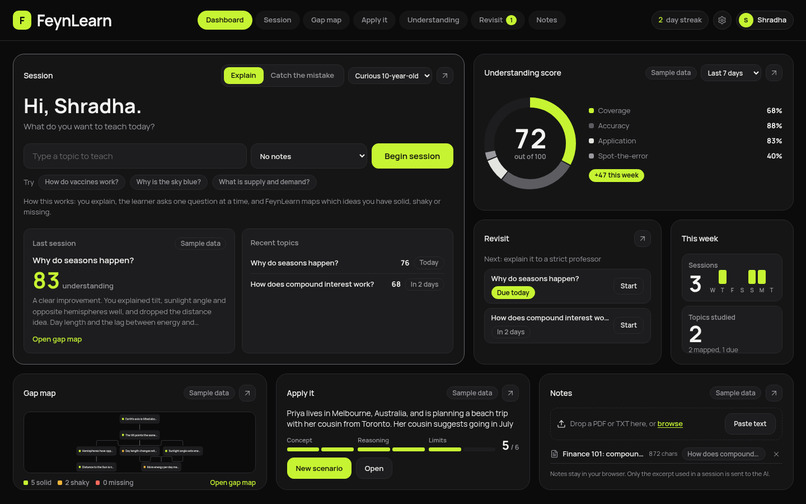Click the 0 missing legend item
The image size is (806, 504).
pyautogui.click(x=114, y=483)
